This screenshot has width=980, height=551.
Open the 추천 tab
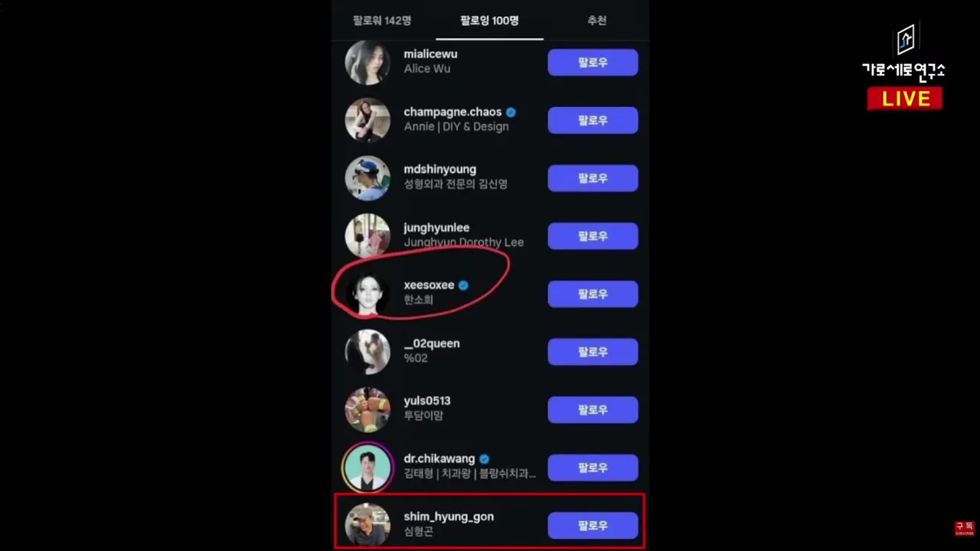(597, 21)
